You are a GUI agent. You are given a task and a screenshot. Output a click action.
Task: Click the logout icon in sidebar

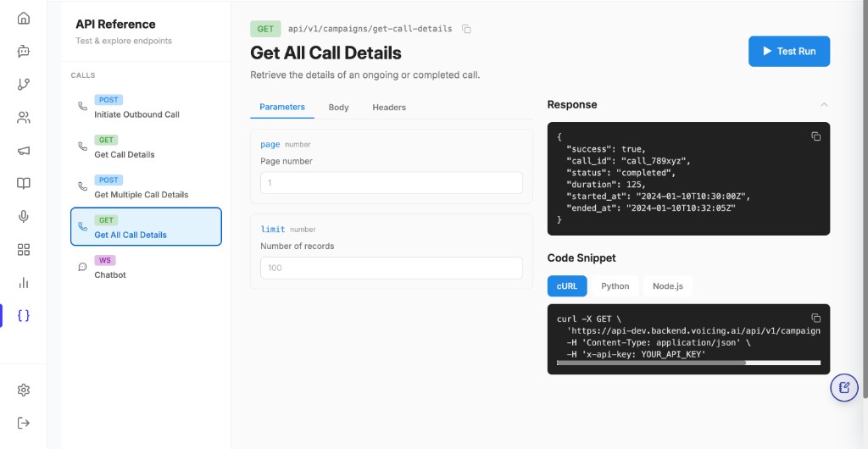click(x=23, y=423)
